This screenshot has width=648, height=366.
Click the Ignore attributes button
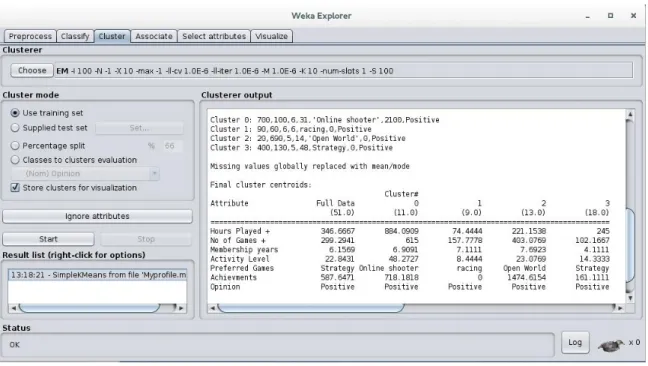[x=98, y=216]
